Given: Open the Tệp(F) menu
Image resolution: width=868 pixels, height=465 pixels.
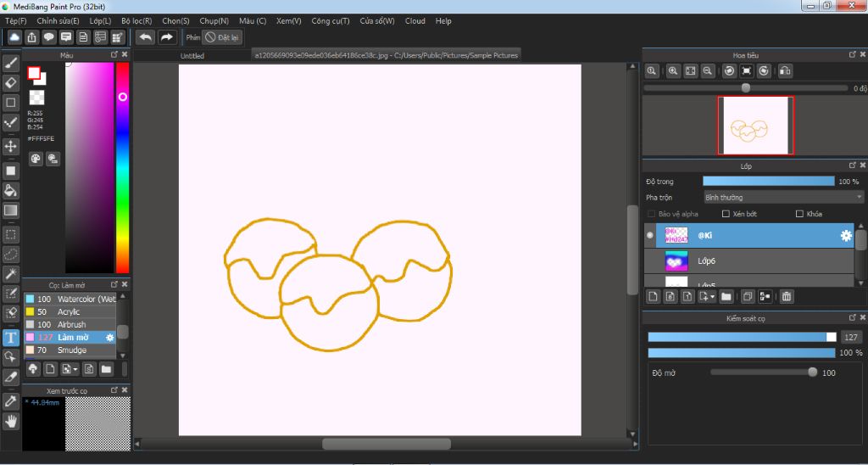Looking at the screenshot, I should [15, 21].
